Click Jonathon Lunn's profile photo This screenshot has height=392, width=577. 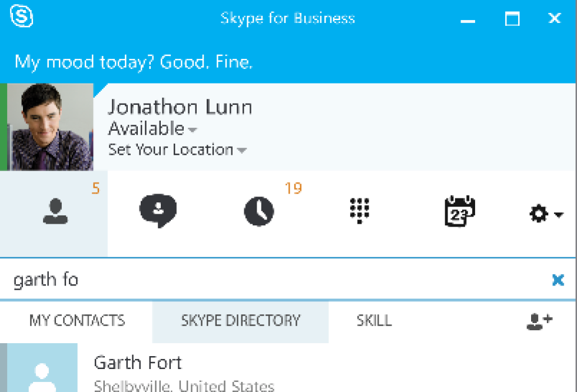[51, 127]
